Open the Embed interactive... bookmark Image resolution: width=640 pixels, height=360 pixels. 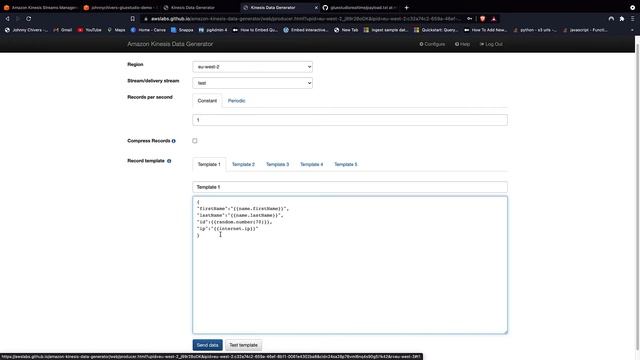pos(306,30)
